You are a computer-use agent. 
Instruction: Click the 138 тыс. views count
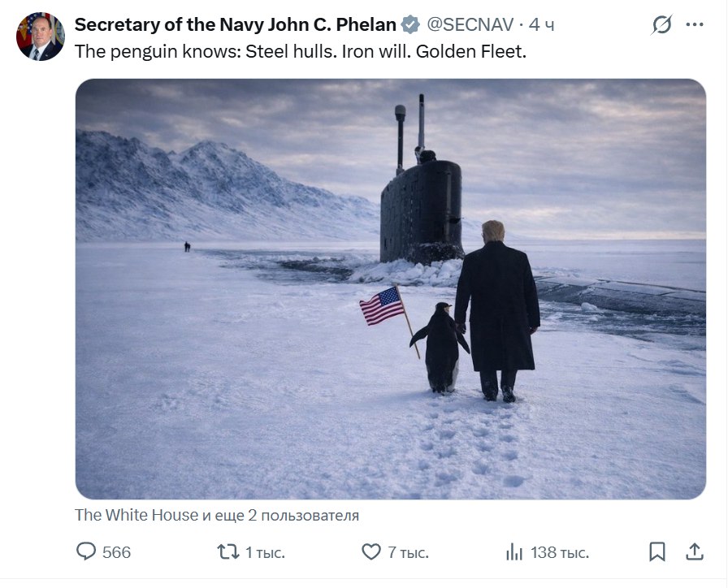[559, 553]
